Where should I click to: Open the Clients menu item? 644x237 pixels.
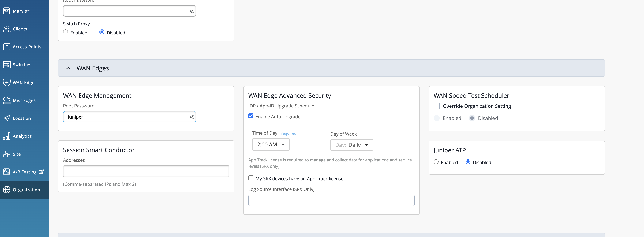coord(20,29)
